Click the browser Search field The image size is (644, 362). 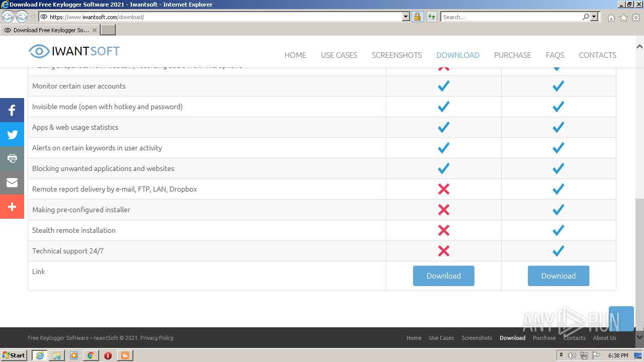coord(511,17)
